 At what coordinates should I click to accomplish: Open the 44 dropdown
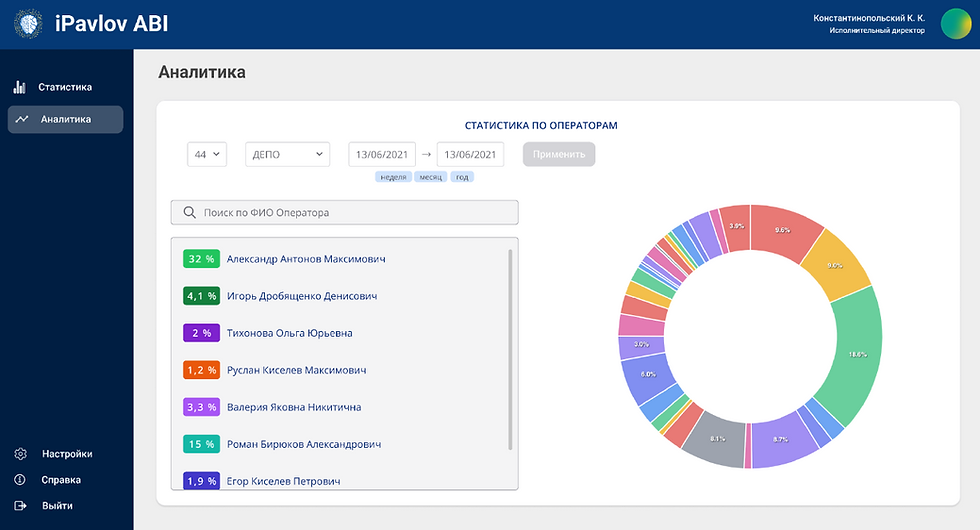pos(207,154)
